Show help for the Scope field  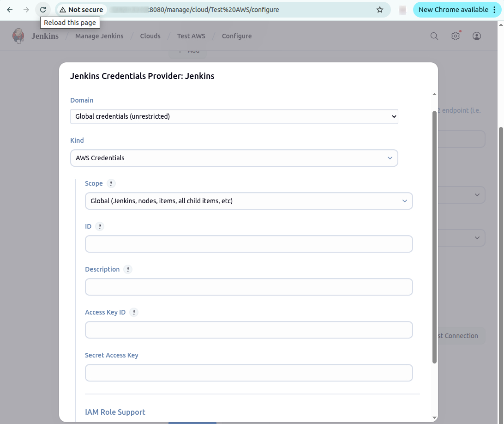(111, 183)
